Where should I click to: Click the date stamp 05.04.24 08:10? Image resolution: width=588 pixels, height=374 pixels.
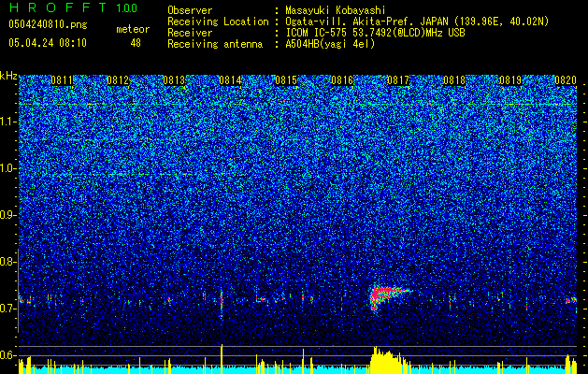coord(48,43)
